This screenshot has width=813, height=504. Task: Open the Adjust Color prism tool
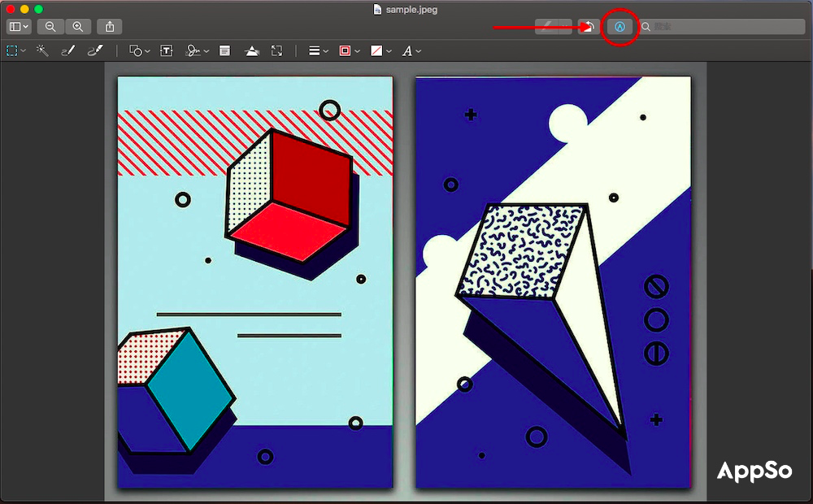tap(252, 50)
